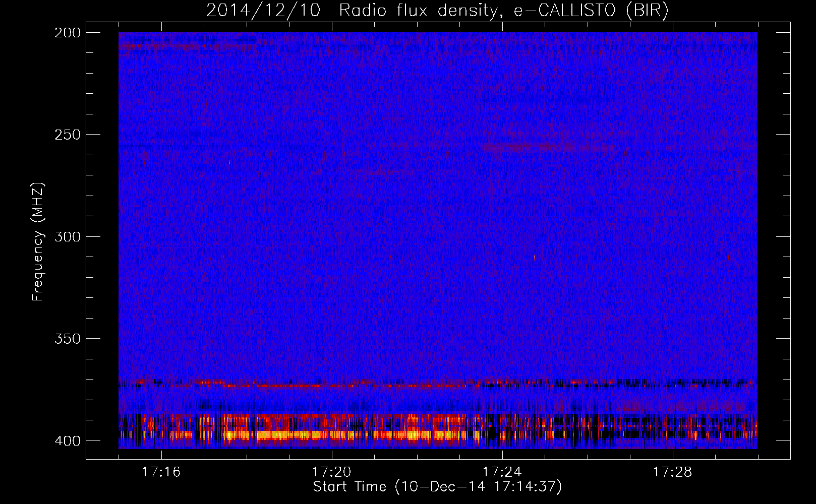This screenshot has height=504, width=816.
Task: Click the 17:24 time tick label
Action: coord(502,472)
